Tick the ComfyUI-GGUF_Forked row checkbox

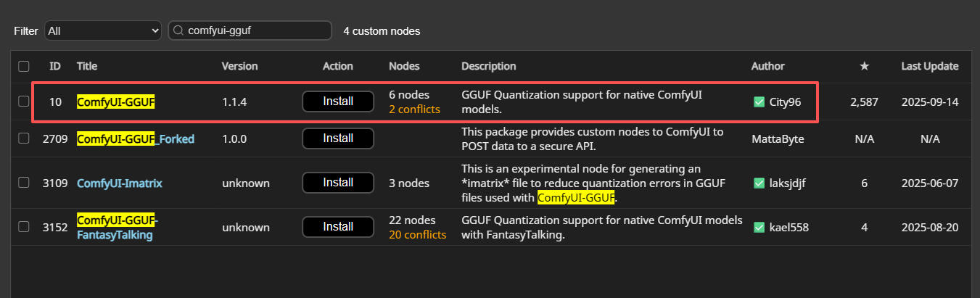(24, 138)
